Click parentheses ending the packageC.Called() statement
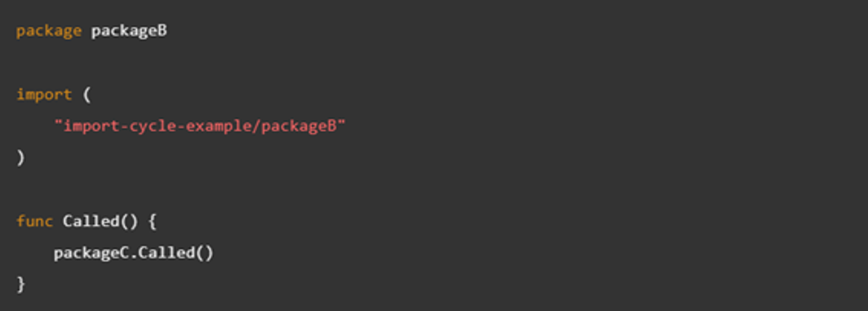The width and height of the screenshot is (868, 311). (x=204, y=253)
